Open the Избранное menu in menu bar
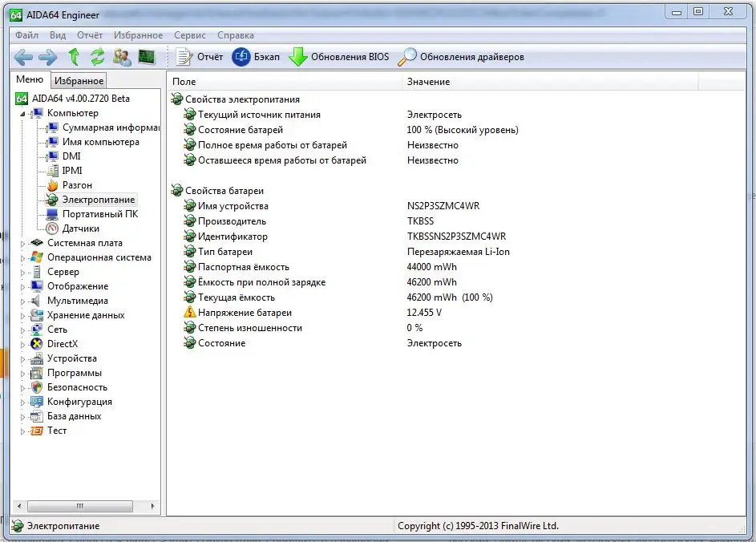Image resolution: width=756 pixels, height=542 pixels. [138, 35]
